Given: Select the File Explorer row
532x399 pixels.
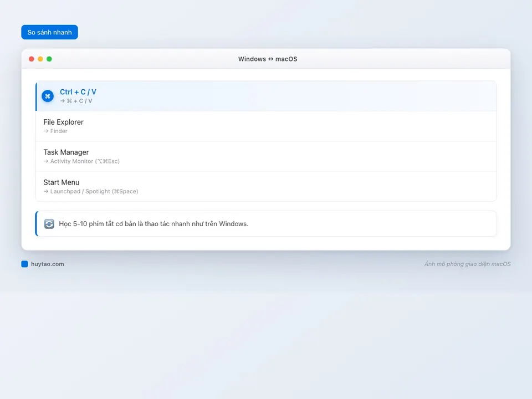Looking at the screenshot, I should (x=266, y=126).
